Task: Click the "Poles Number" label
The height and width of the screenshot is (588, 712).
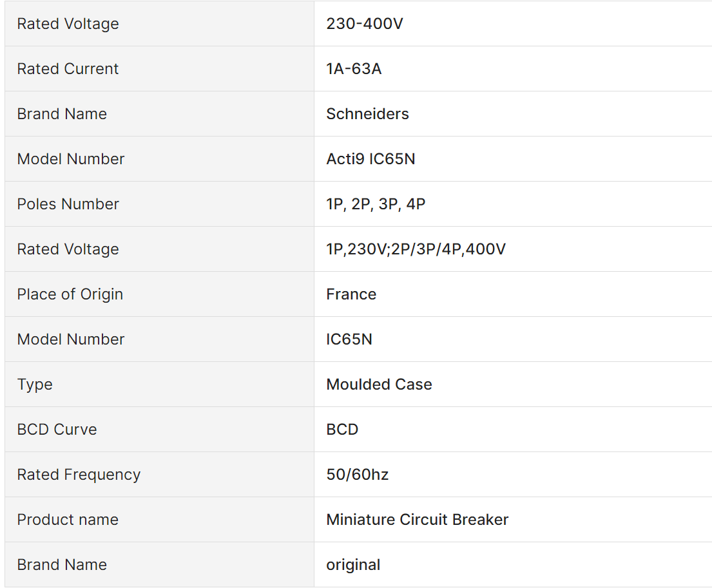Action: coord(68,204)
